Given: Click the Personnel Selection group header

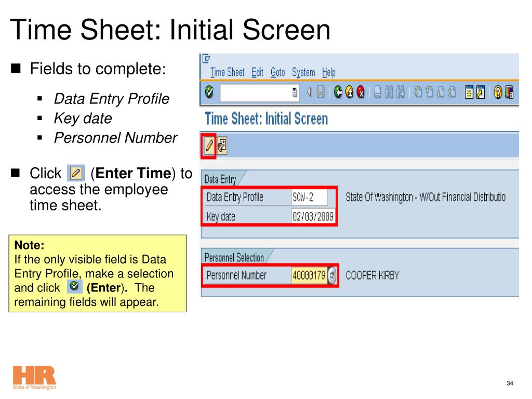Looking at the screenshot, I should point(234,258).
